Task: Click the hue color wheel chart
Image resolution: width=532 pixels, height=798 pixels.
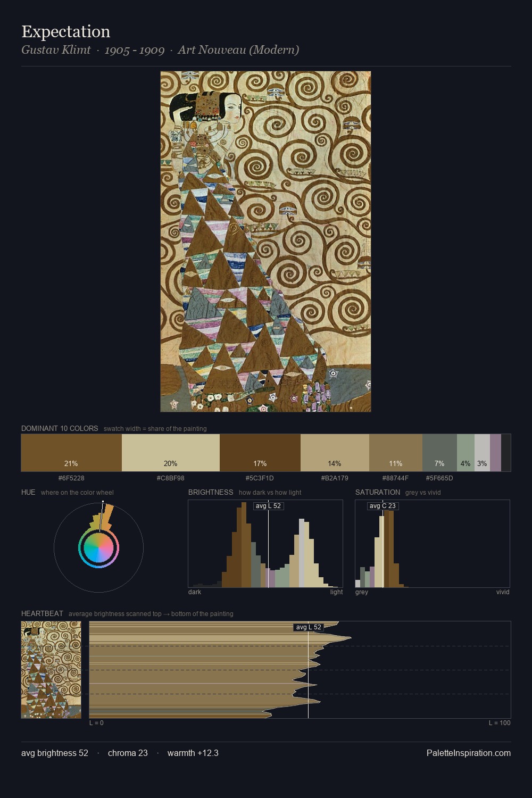Action: pyautogui.click(x=98, y=547)
